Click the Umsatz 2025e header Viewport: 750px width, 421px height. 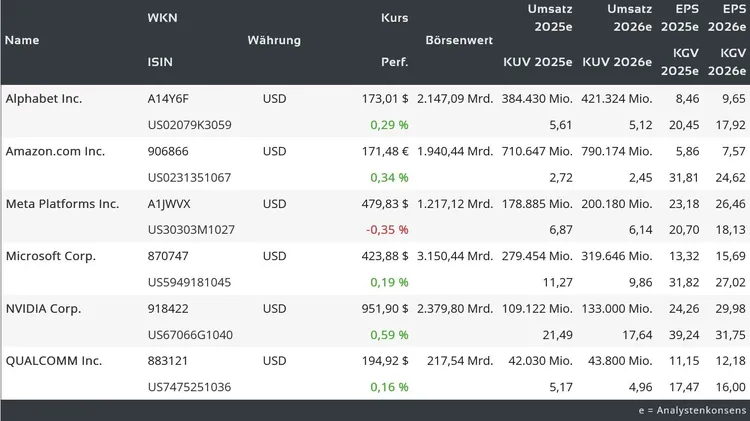point(550,18)
